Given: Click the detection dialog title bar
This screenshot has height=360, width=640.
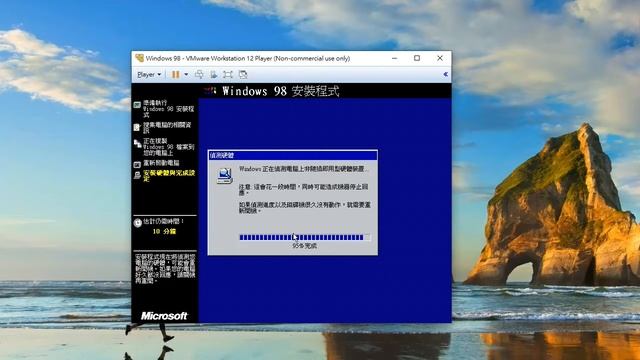Looking at the screenshot, I should [293, 155].
